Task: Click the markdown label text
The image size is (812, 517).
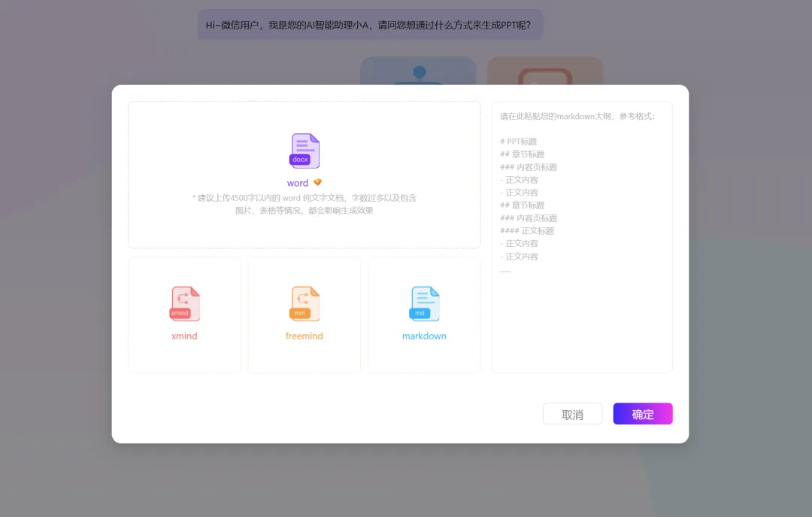Action: point(424,336)
